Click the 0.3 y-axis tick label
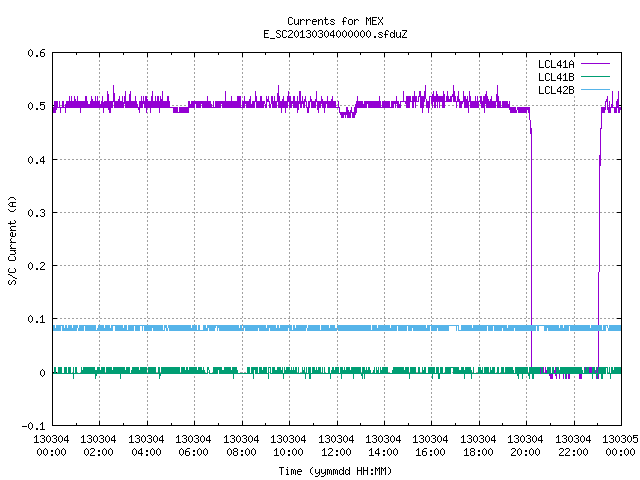This screenshot has width=640, height=480. (x=36, y=213)
